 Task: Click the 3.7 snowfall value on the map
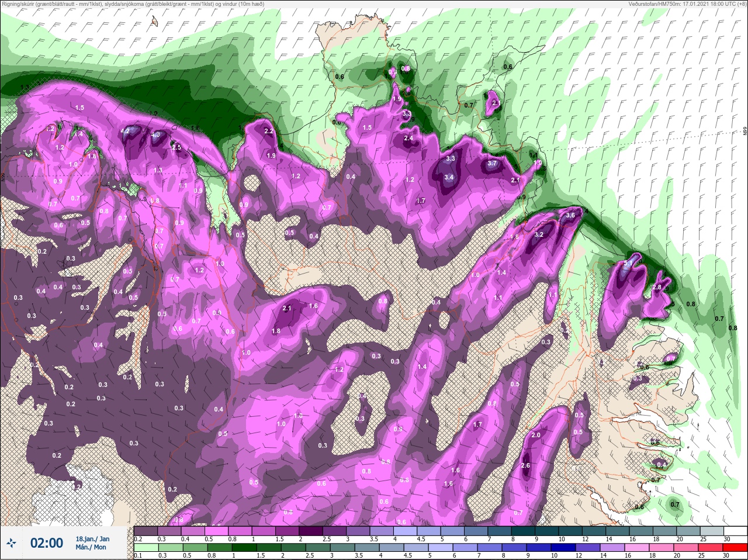pos(492,164)
